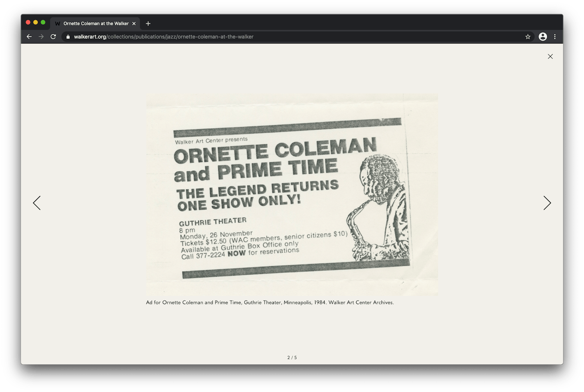This screenshot has width=584, height=392.
Task: Maximize the window using green button
Action: click(x=43, y=22)
